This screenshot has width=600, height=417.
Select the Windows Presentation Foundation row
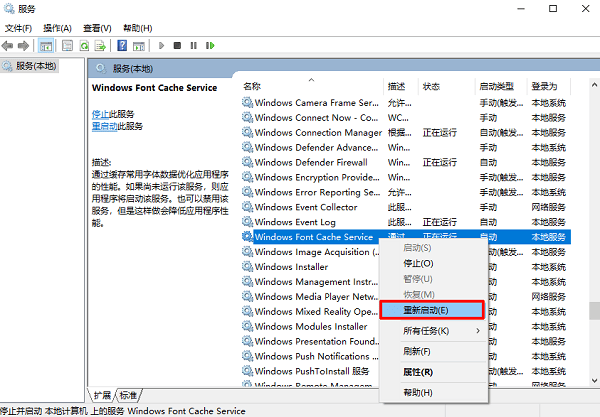point(310,341)
